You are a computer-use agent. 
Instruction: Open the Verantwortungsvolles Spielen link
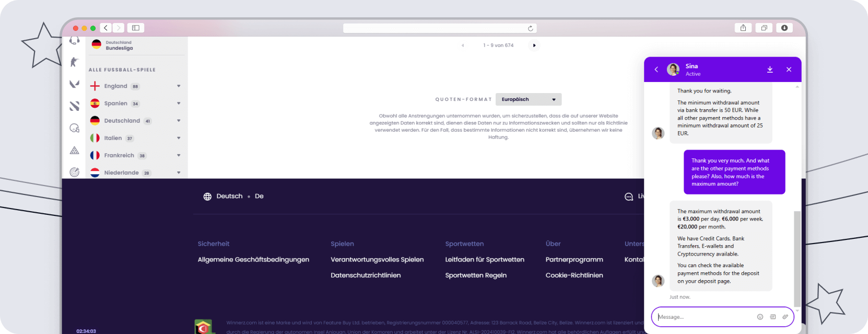pos(377,260)
